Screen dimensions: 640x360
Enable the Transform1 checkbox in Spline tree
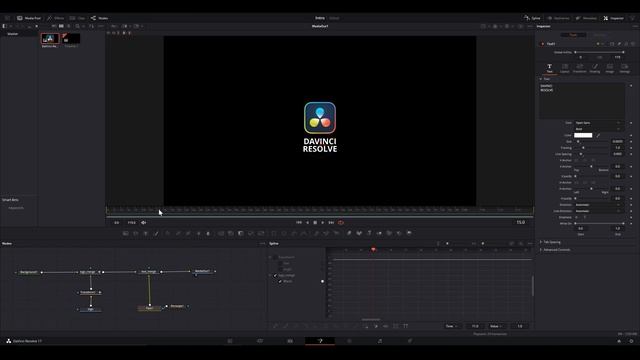tap(275, 257)
